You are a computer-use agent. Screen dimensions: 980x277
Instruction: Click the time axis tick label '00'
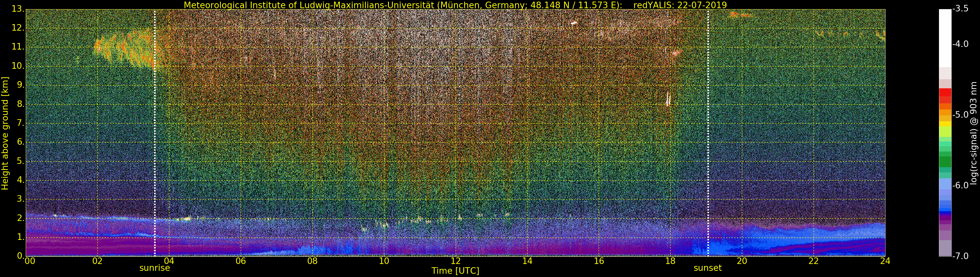point(30,261)
